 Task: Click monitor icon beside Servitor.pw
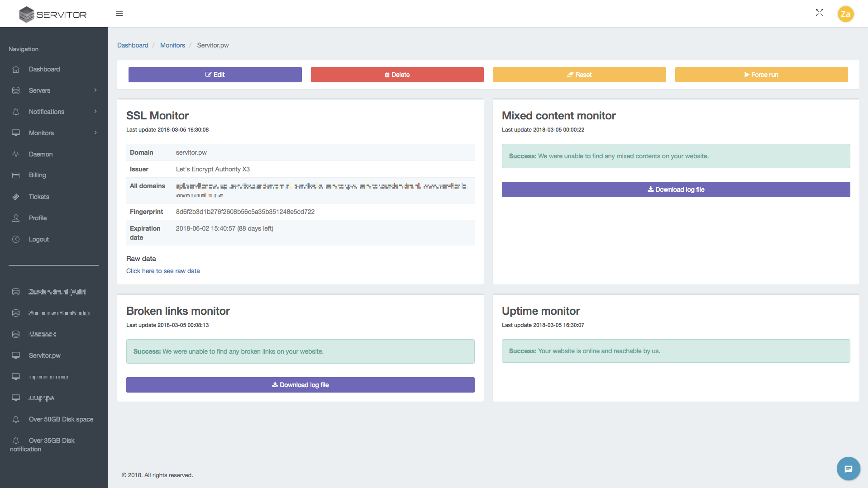tap(16, 355)
